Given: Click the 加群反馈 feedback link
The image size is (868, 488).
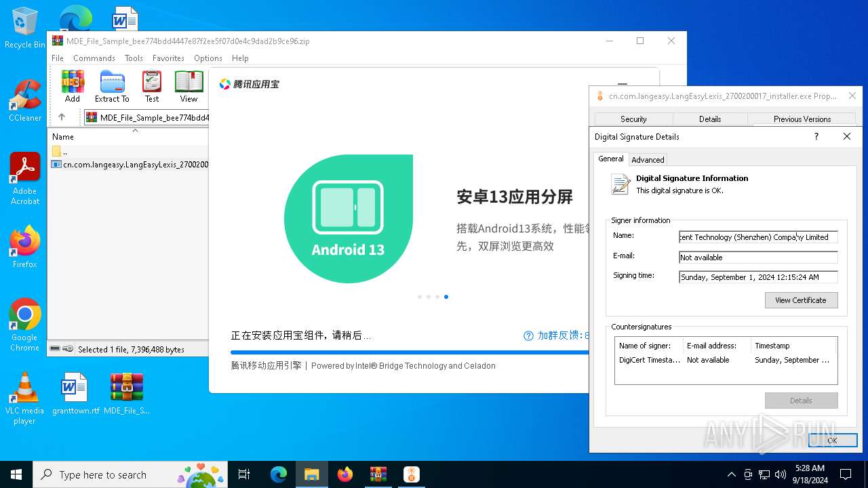Looking at the screenshot, I should coord(556,335).
